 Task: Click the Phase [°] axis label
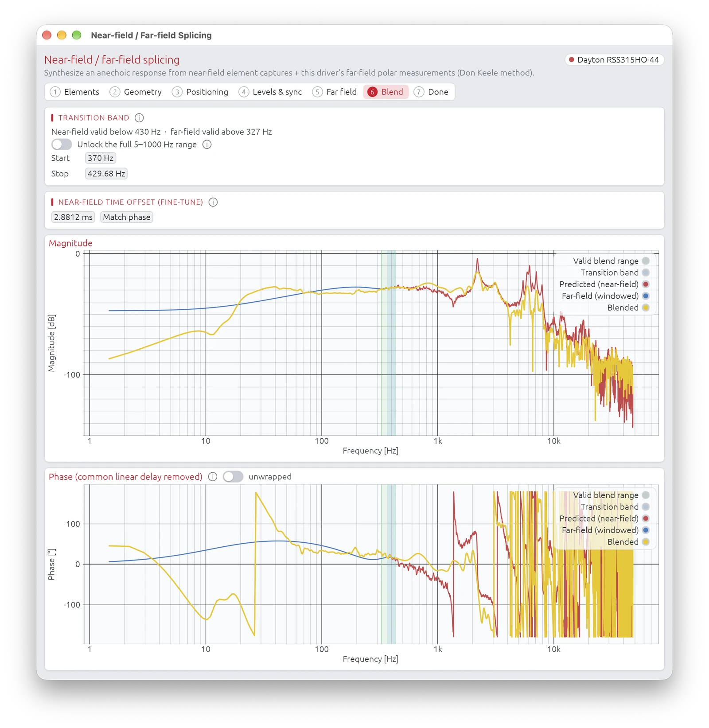(52, 564)
